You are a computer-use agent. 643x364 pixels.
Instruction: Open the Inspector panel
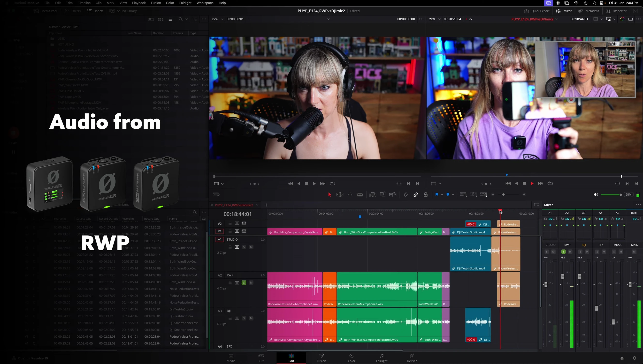616,11
